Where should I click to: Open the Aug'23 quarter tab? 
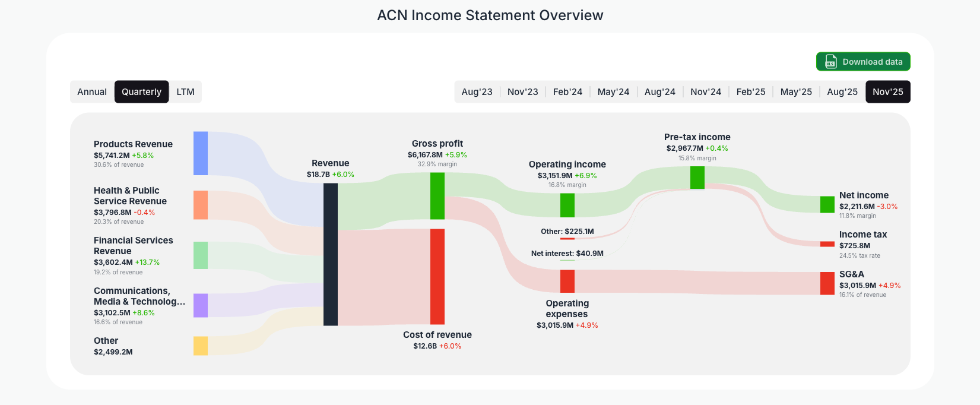(x=477, y=91)
